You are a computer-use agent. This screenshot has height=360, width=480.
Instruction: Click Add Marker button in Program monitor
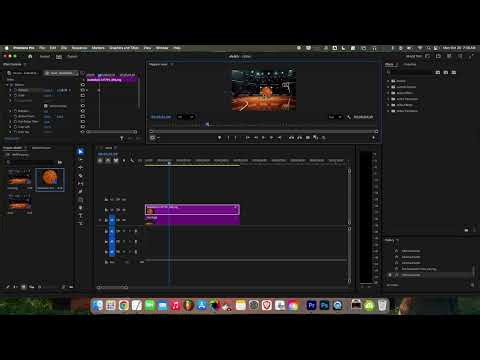(219, 137)
